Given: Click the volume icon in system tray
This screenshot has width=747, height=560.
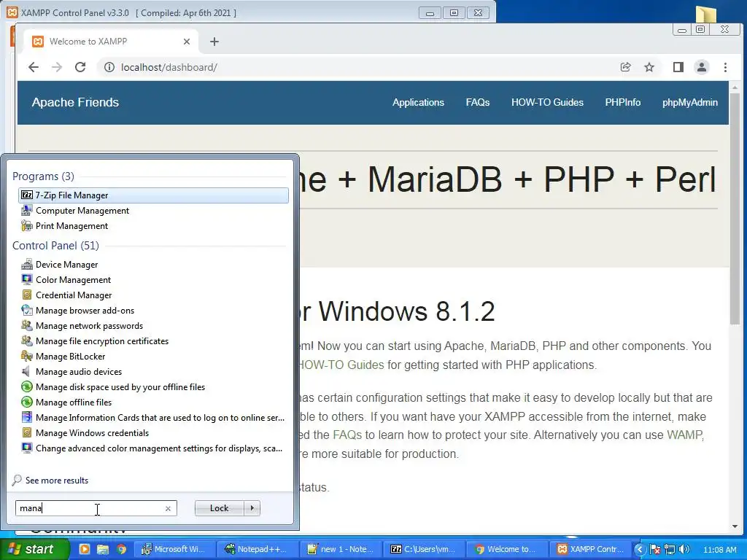Looking at the screenshot, I should click(685, 549).
